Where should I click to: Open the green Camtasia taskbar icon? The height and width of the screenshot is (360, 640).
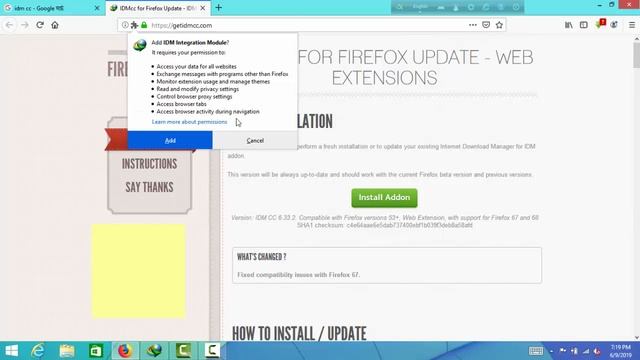(183, 351)
